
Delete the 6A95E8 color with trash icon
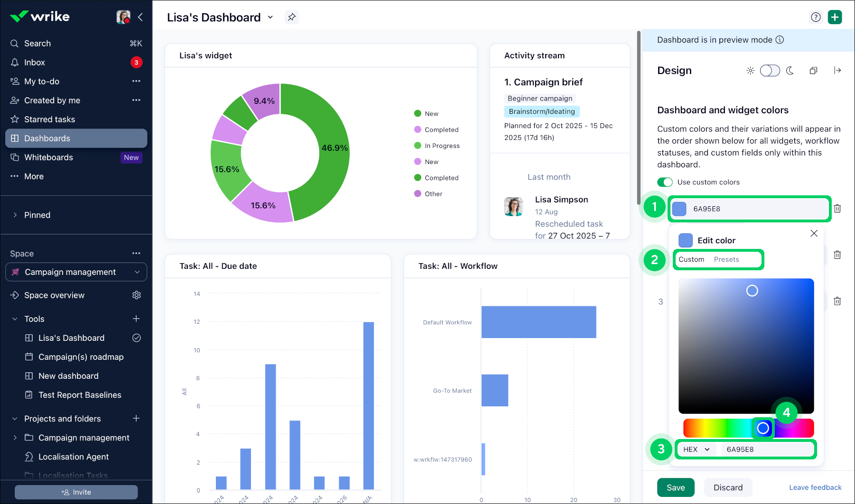[x=837, y=209]
